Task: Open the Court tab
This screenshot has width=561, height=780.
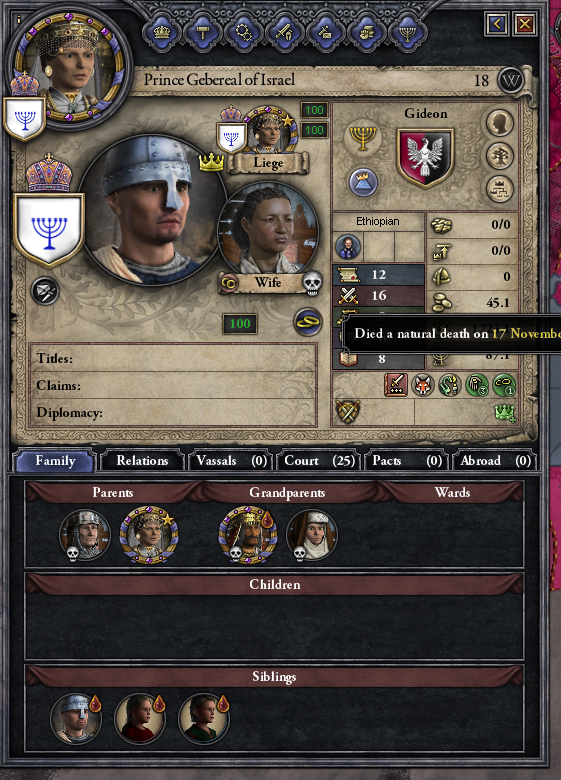Action: (x=319, y=461)
